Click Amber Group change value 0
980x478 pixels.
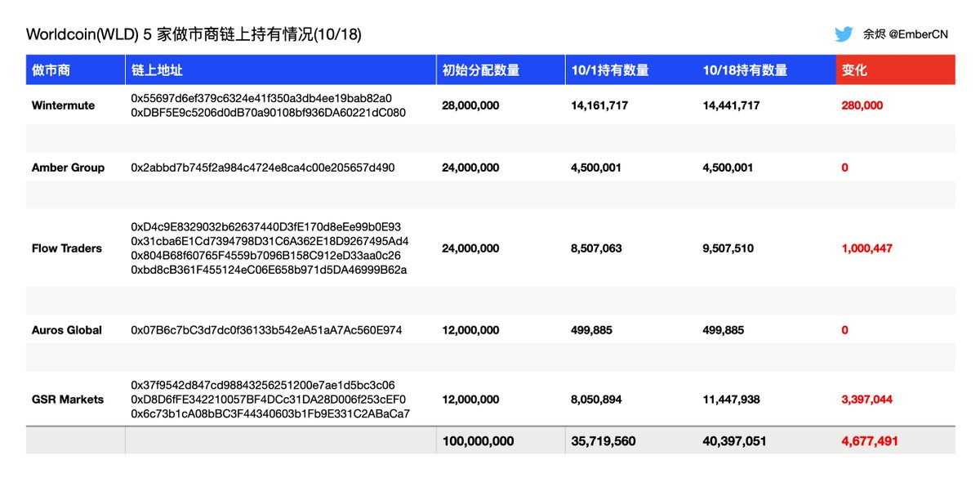(844, 168)
